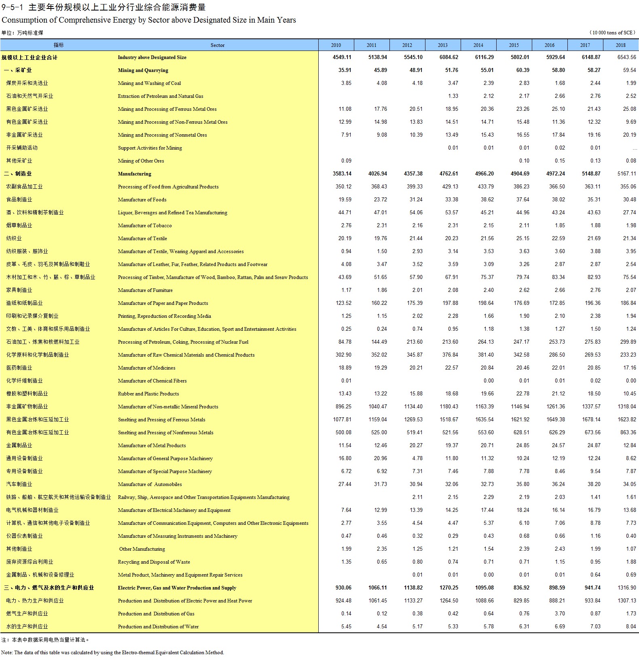The width and height of the screenshot is (639, 672).
Task: Select the 863.36 Nonferrous Metals 2018 value
Action: coord(628,433)
